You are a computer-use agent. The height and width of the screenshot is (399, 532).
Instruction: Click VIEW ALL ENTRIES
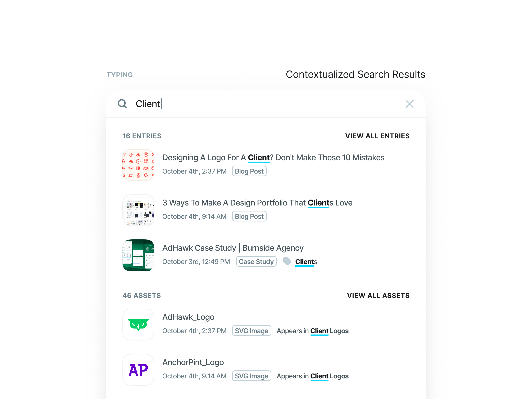[377, 136]
